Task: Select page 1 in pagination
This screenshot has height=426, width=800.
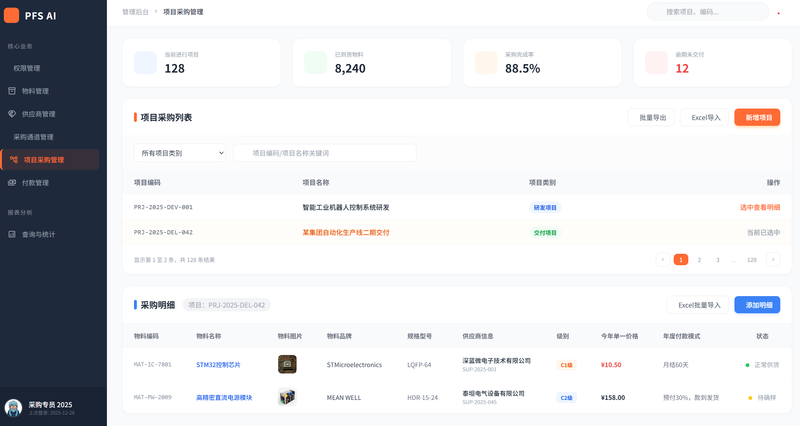Action: pyautogui.click(x=681, y=260)
